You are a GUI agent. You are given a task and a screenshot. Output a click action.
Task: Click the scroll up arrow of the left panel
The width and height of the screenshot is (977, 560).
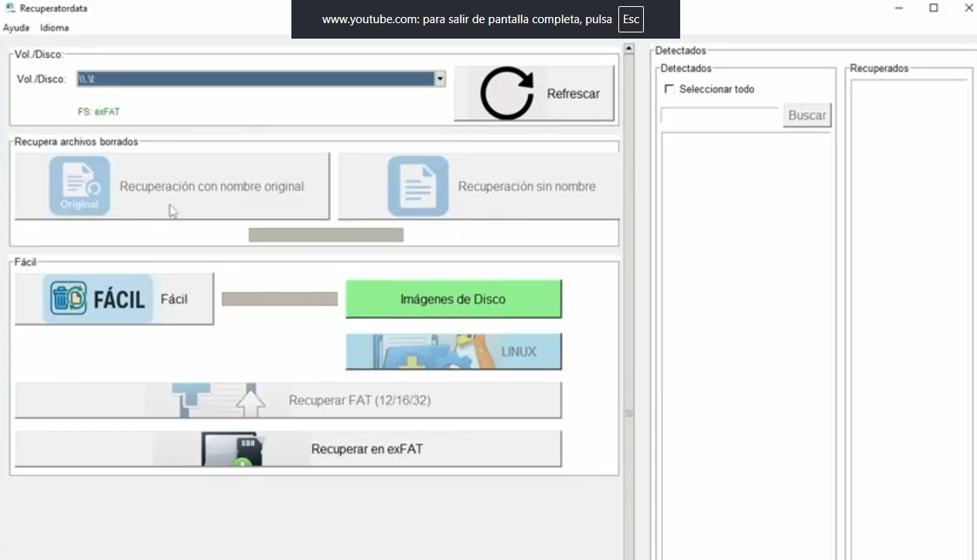[x=628, y=50]
